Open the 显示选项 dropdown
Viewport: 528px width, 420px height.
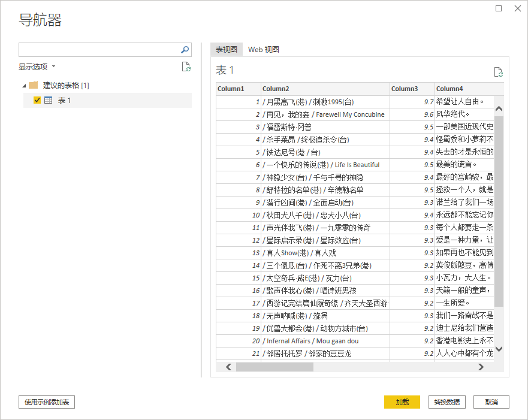tap(34, 67)
